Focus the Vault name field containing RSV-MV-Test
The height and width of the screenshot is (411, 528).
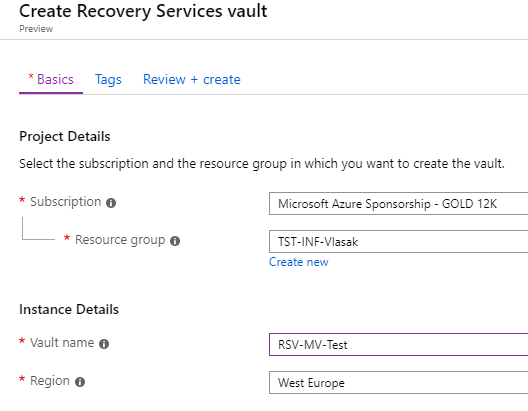[398, 345]
